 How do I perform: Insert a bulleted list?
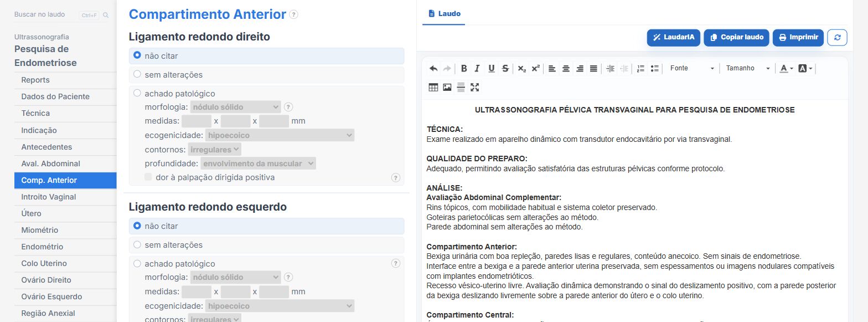(654, 68)
